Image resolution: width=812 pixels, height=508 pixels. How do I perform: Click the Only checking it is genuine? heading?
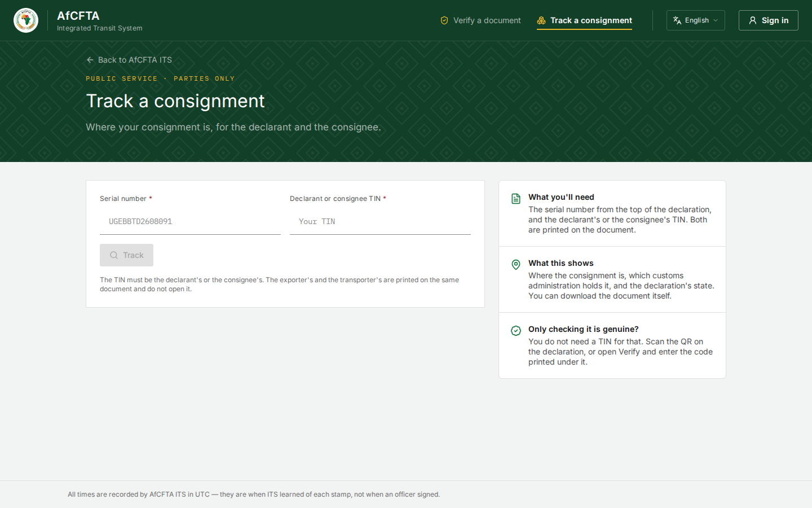click(x=584, y=329)
